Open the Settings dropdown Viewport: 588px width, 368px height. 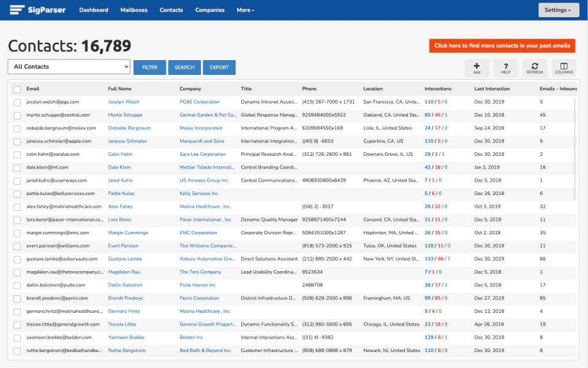coord(558,10)
